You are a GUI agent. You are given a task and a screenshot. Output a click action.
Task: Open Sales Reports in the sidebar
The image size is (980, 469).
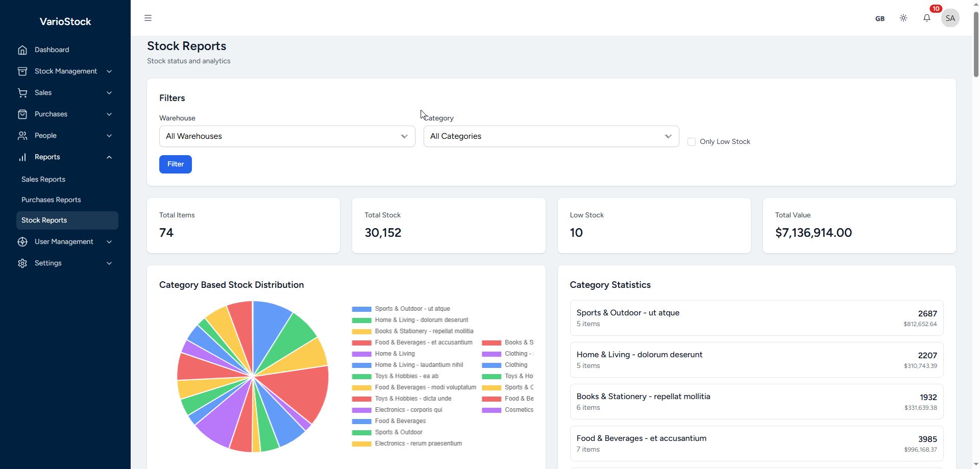[43, 180]
